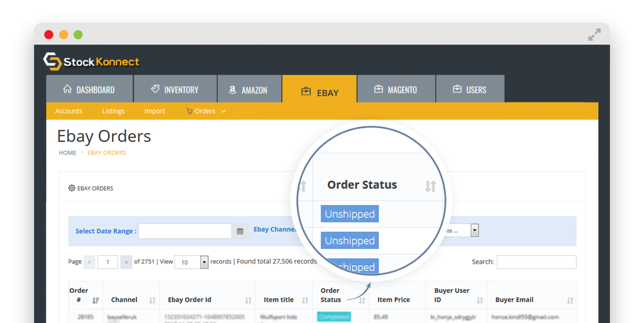Click the StockKonnect logo

point(91,62)
